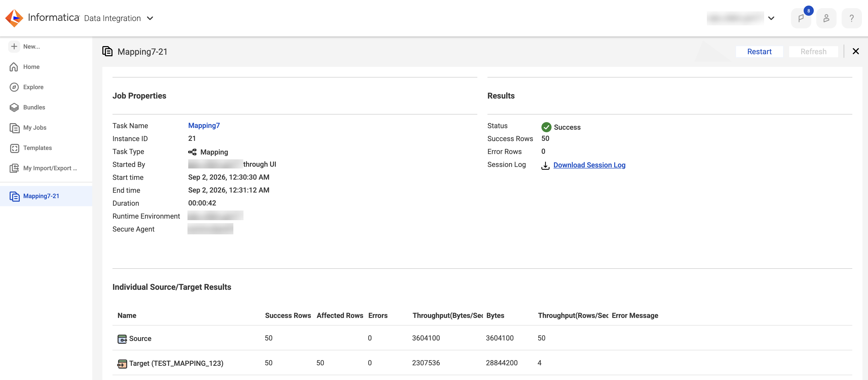Click the New plus icon
The height and width of the screenshot is (380, 868).
14,47
